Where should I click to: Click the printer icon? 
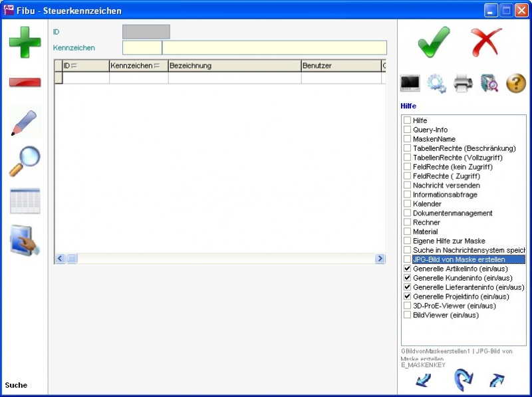click(x=463, y=83)
